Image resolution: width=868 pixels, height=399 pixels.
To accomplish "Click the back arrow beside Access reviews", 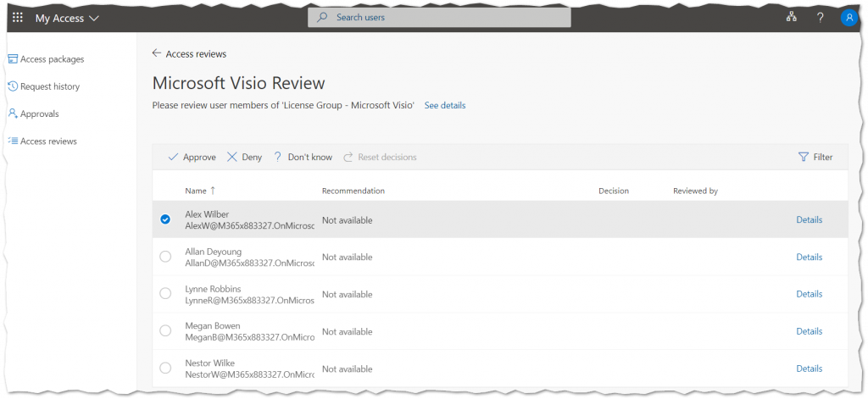I will [x=157, y=53].
